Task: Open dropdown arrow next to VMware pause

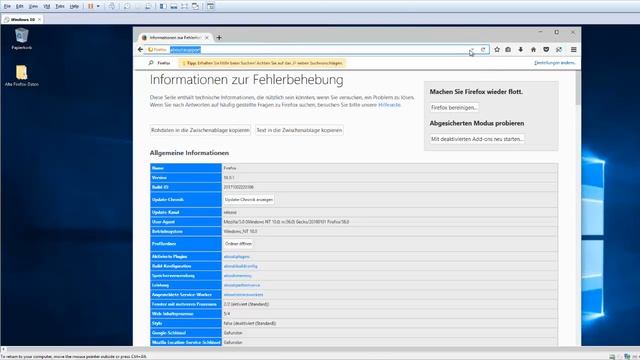Action: point(98,7)
